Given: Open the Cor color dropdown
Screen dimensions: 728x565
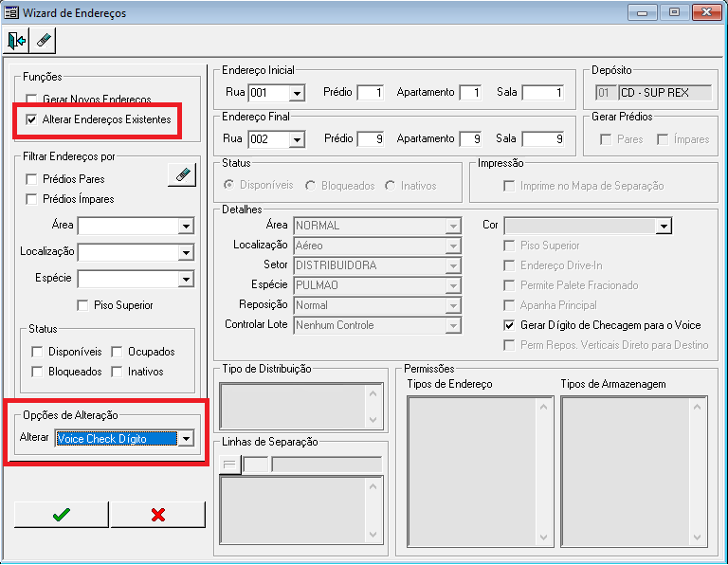Looking at the screenshot, I should (664, 226).
